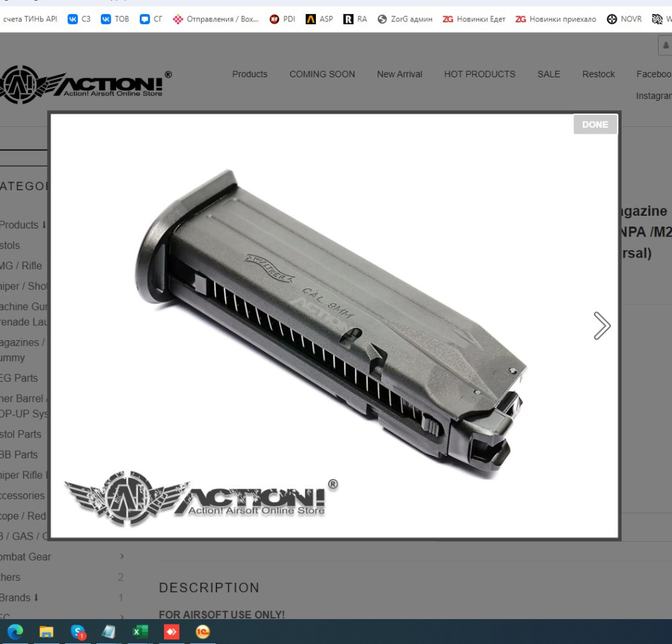Switch to Skype on the taskbar
Viewport: 672px width, 644px height.
pyautogui.click(x=78, y=632)
